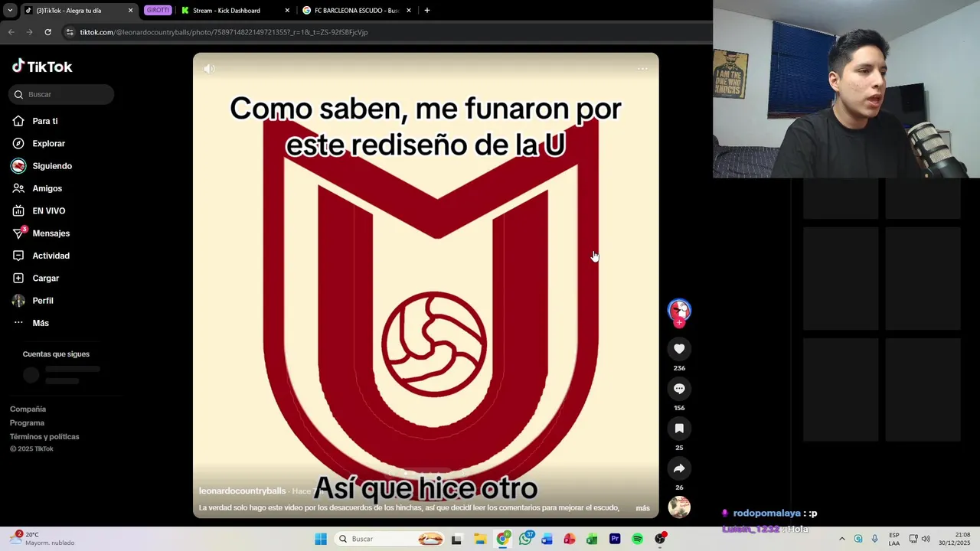
Task: Go back in browser history
Action: pos(11,32)
